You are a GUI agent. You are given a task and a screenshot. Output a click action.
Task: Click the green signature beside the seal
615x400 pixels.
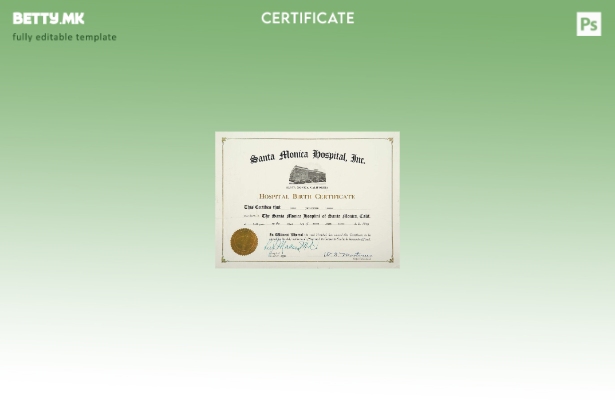tap(290, 247)
